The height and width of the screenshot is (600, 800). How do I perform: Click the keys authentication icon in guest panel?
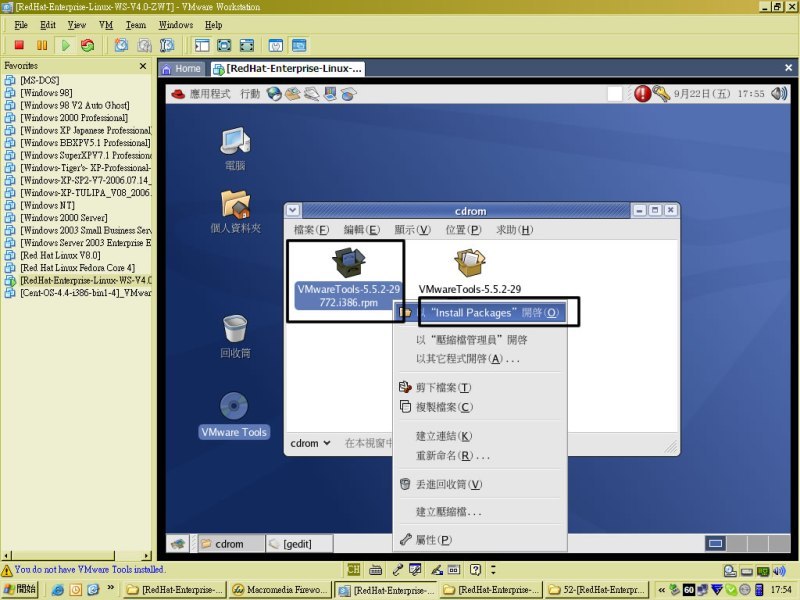tap(661, 94)
